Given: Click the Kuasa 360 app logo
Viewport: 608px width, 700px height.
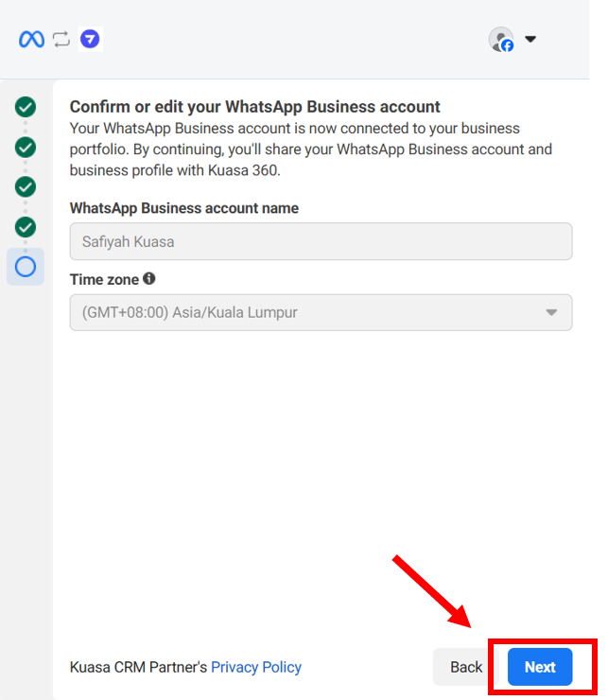Looking at the screenshot, I should [x=90, y=40].
